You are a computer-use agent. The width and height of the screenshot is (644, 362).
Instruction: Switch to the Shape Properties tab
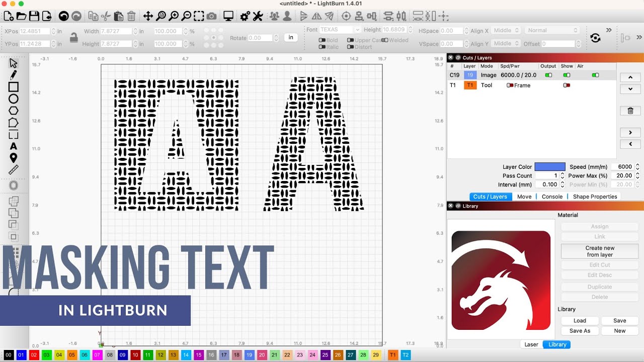[x=595, y=197]
